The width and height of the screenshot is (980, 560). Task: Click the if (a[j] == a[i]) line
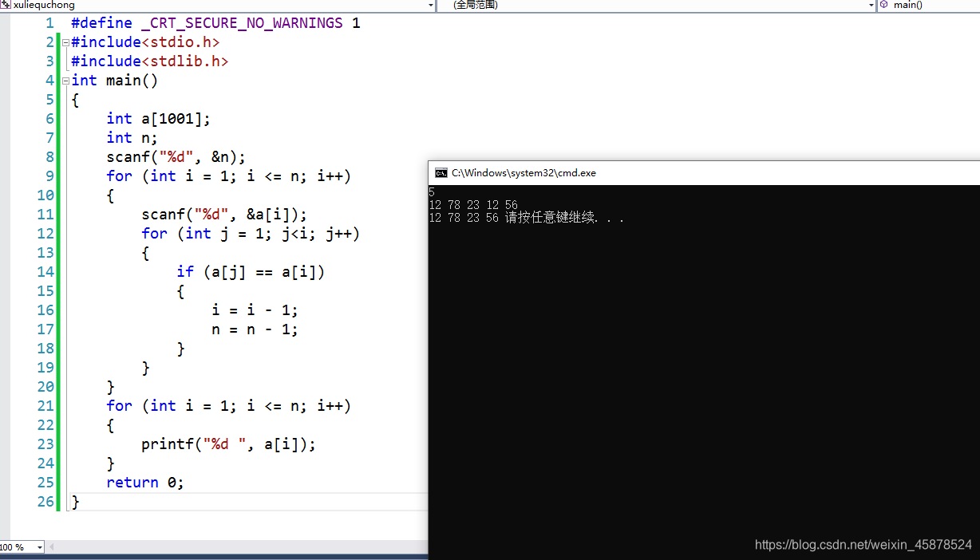tap(251, 272)
